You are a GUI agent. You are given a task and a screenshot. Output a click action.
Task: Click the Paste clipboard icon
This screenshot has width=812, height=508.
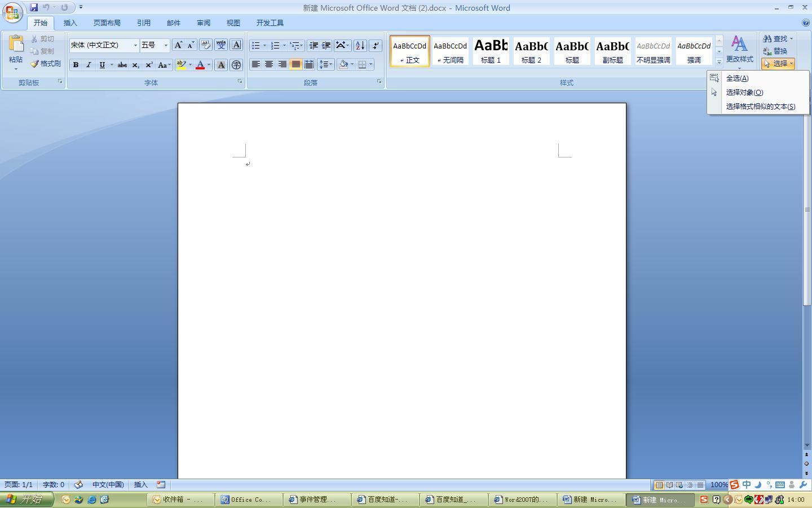coord(16,44)
